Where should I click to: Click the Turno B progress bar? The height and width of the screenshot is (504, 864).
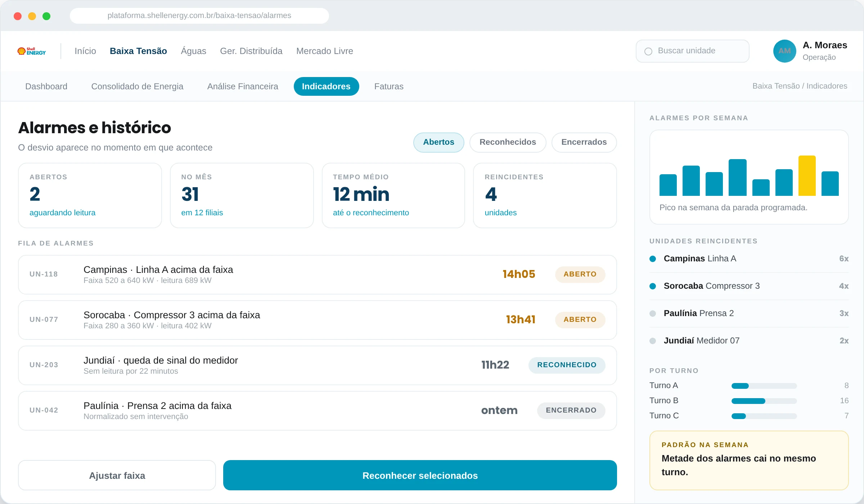click(764, 401)
